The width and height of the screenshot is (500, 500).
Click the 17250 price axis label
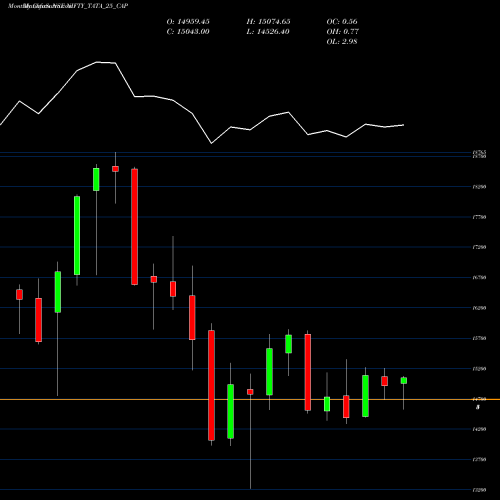pyautogui.click(x=479, y=247)
